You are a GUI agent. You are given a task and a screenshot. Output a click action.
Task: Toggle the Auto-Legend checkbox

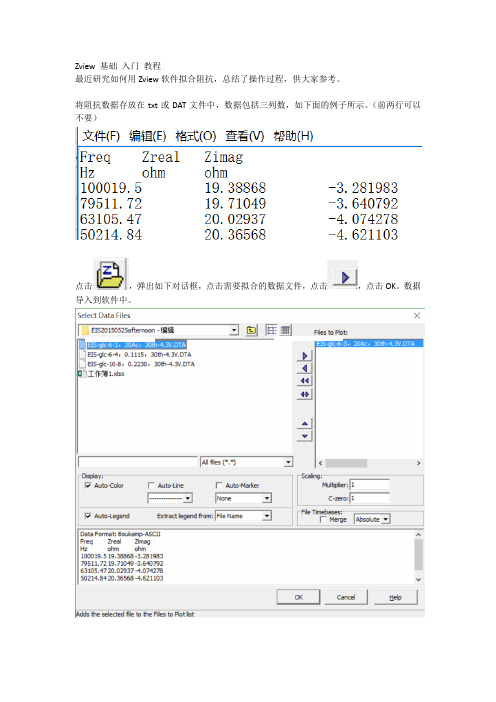pyautogui.click(x=88, y=516)
